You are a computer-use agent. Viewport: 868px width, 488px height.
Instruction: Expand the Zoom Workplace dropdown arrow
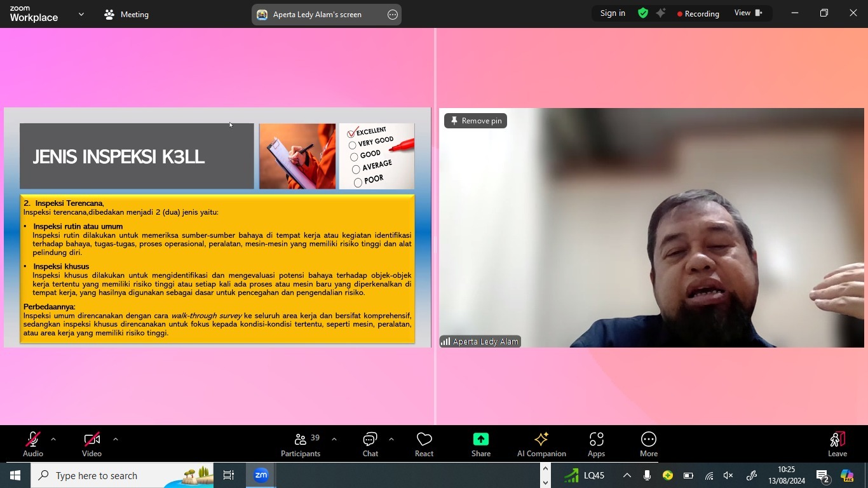click(x=81, y=14)
